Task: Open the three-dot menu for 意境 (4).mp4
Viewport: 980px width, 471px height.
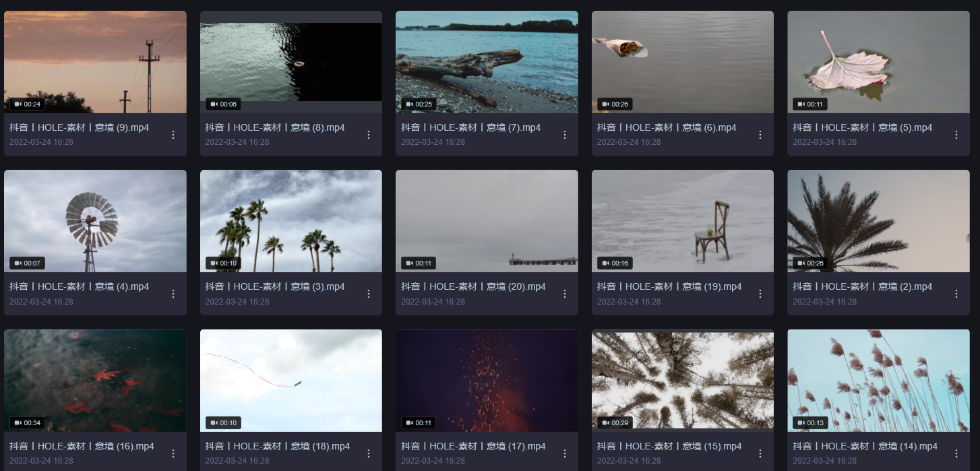Action: (173, 294)
